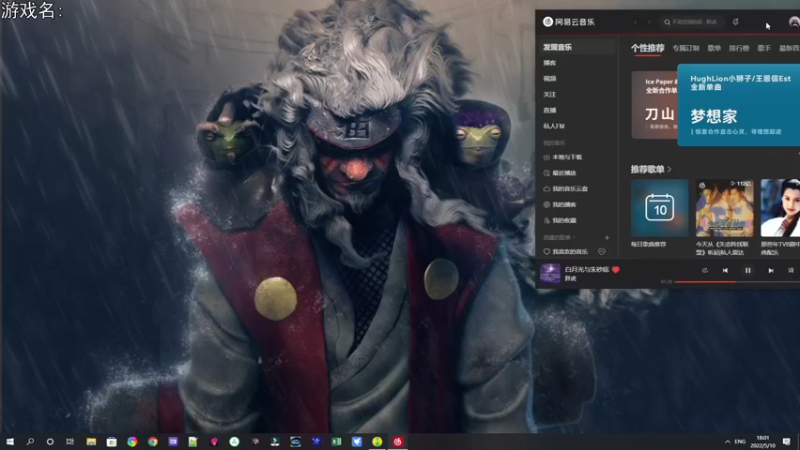Select 发现音乐 in the sidebar

tap(578, 47)
